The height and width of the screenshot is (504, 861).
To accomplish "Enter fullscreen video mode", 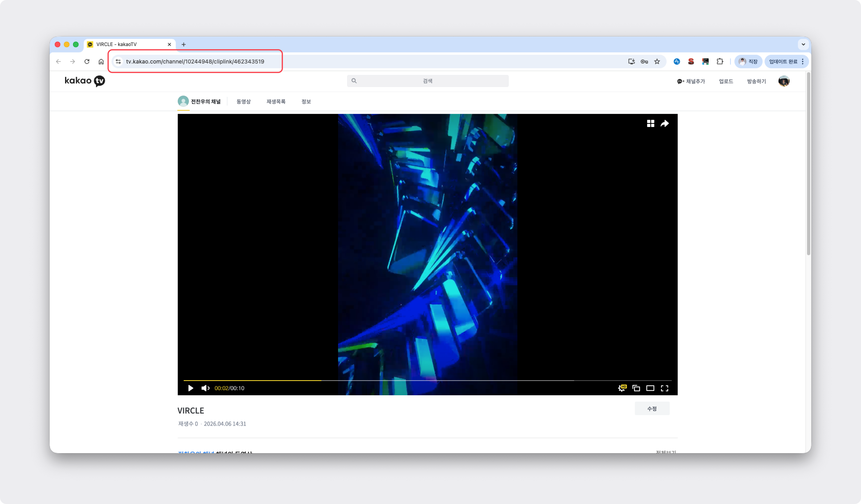I will pos(664,388).
